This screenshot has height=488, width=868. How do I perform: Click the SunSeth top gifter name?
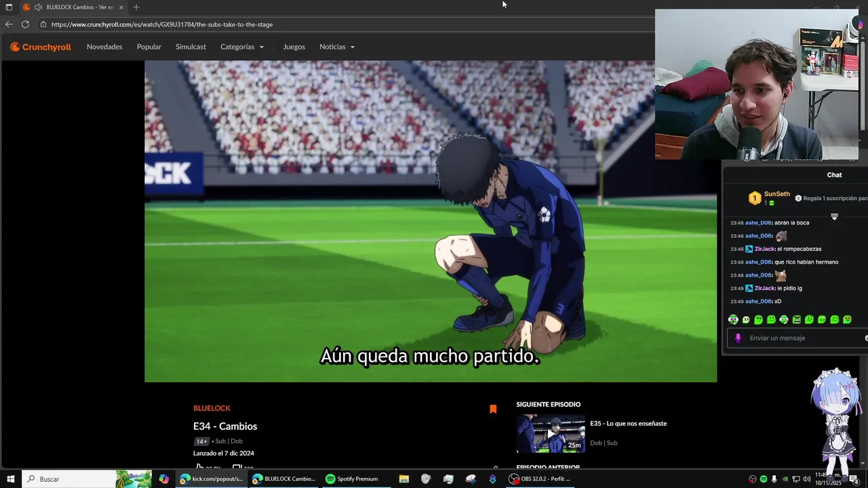[x=777, y=194]
